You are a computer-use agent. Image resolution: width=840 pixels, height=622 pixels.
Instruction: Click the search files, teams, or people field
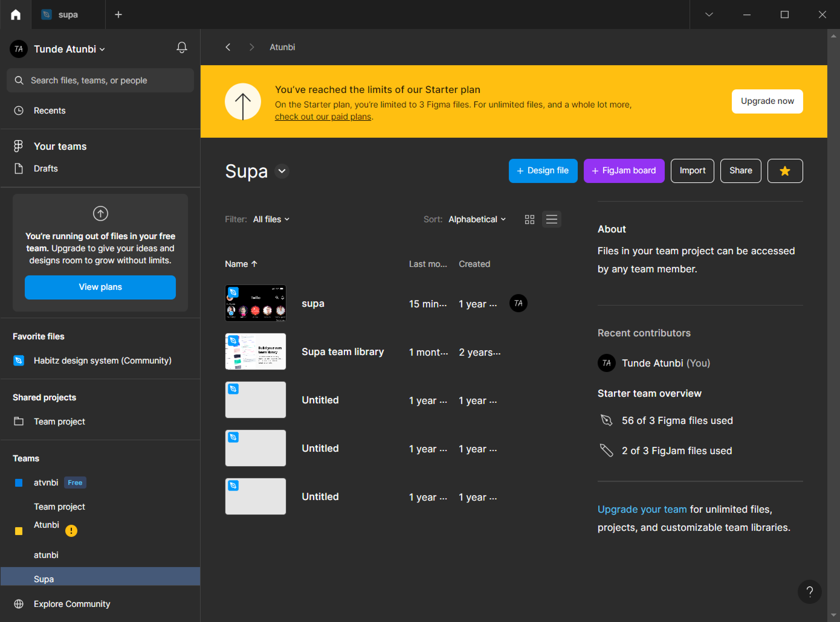point(100,80)
